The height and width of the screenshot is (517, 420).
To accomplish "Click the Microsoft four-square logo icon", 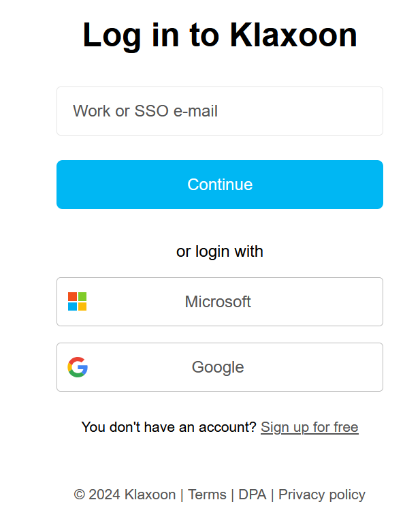I will click(77, 302).
